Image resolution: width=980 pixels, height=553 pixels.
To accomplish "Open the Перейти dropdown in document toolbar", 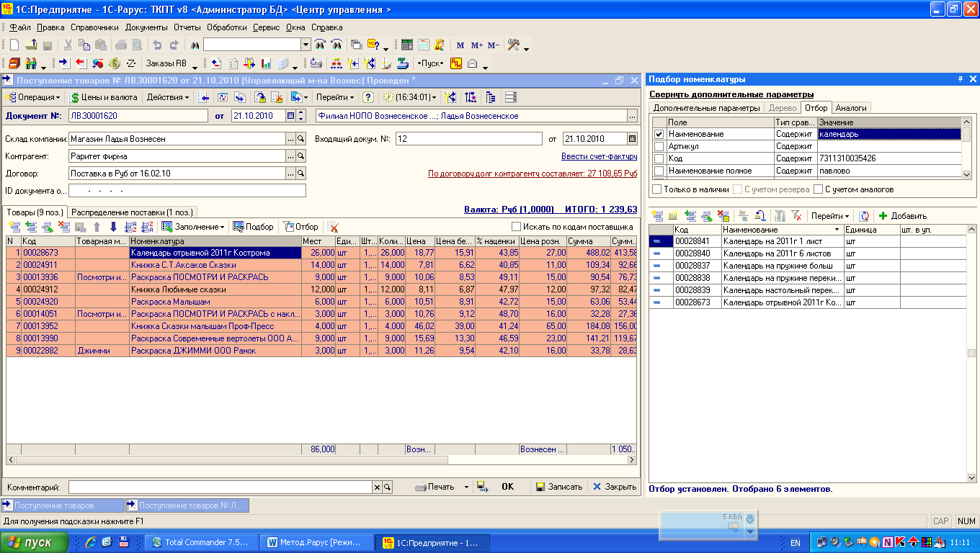I will pyautogui.click(x=335, y=97).
